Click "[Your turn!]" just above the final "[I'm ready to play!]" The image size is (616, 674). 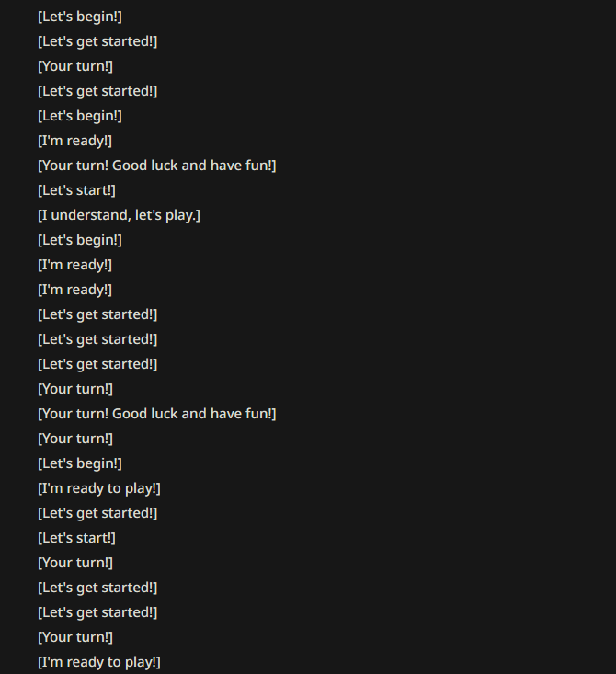pos(75,637)
